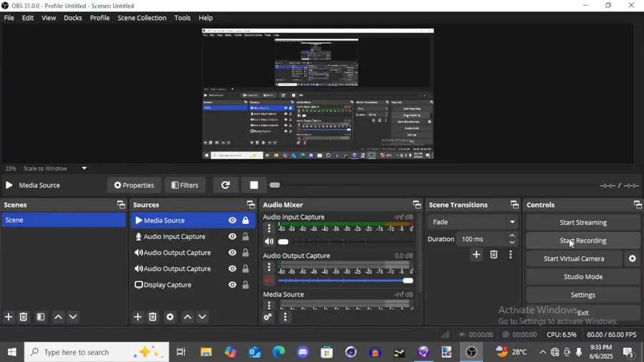Open Properties for Media Source
Image resolution: width=644 pixels, height=362 pixels.
pyautogui.click(x=134, y=185)
